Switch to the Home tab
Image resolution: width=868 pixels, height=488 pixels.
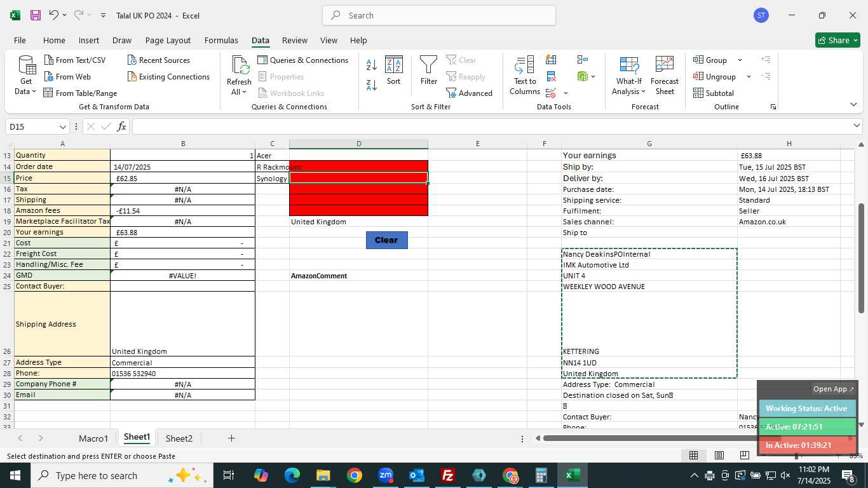pyautogui.click(x=54, y=40)
